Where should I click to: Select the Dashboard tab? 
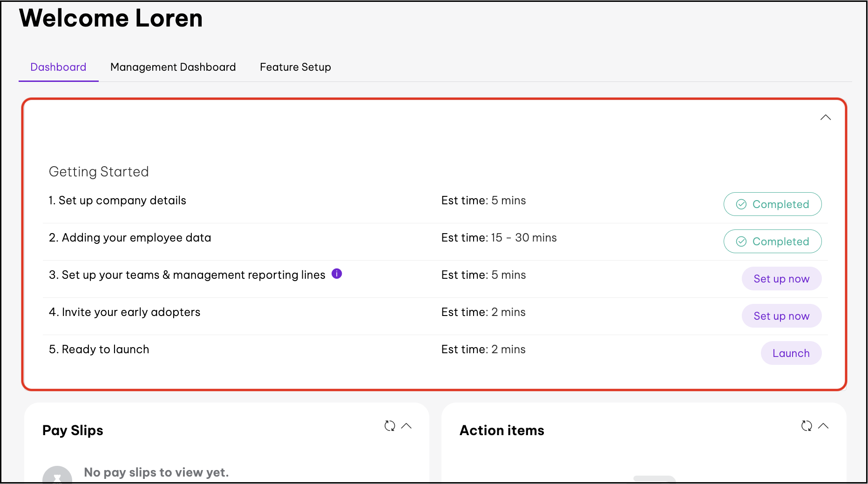[x=58, y=67]
